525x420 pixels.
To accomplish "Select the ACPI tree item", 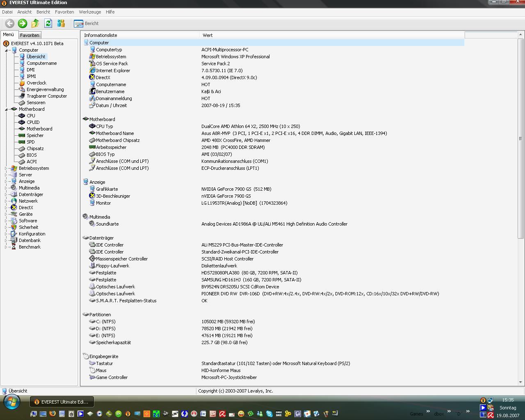I will click(32, 162).
